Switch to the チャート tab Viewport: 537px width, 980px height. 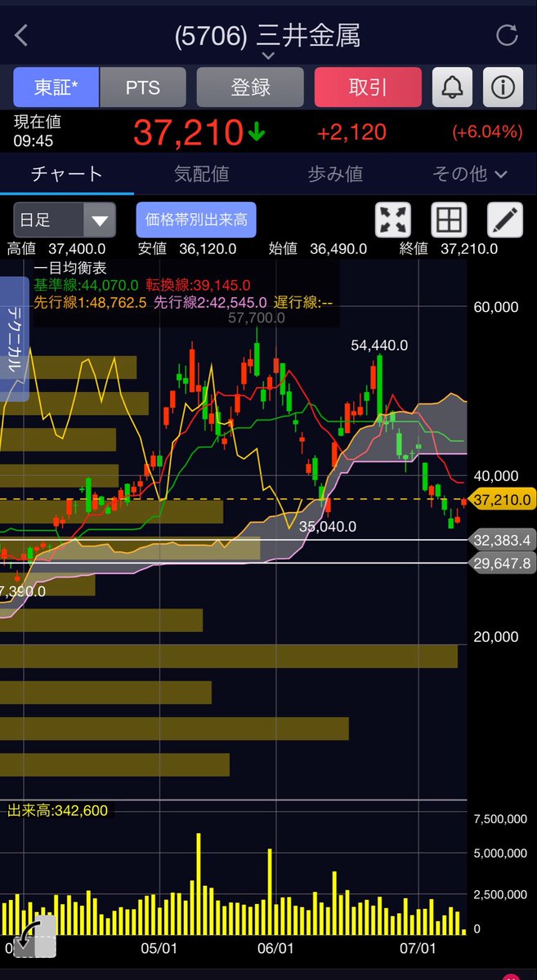[x=67, y=173]
